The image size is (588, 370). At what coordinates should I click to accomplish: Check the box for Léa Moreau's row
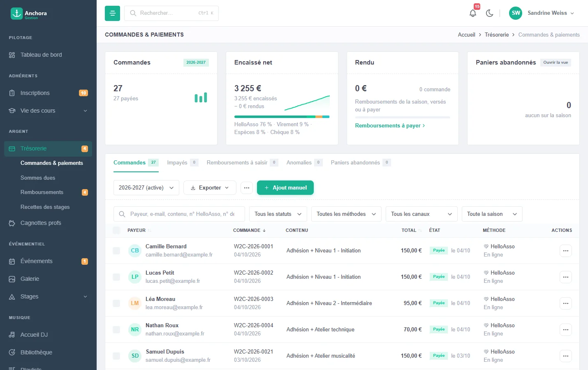tap(116, 303)
